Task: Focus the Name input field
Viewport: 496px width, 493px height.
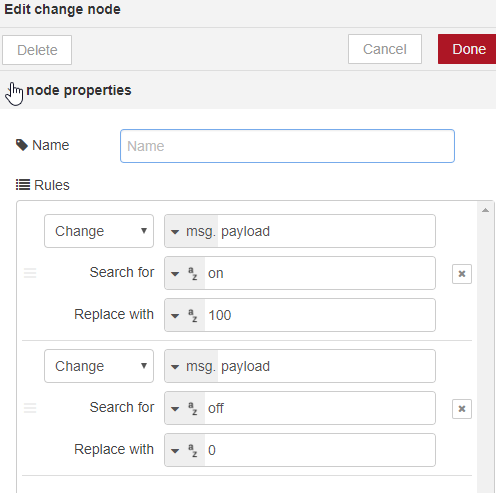Action: (x=287, y=146)
